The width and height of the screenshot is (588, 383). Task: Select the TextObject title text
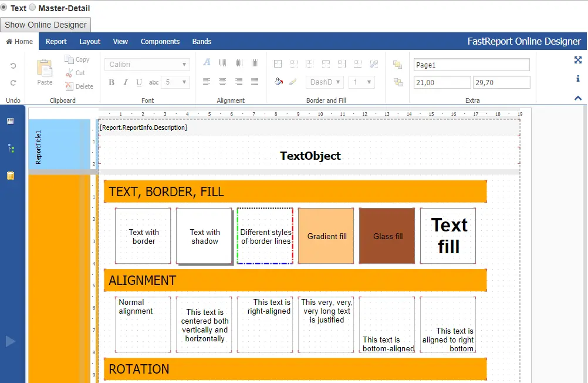tap(310, 156)
